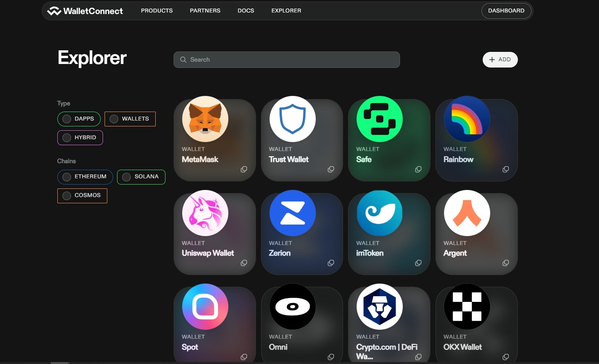Copy link on the Omni card
The width and height of the screenshot is (599, 364).
(x=331, y=357)
